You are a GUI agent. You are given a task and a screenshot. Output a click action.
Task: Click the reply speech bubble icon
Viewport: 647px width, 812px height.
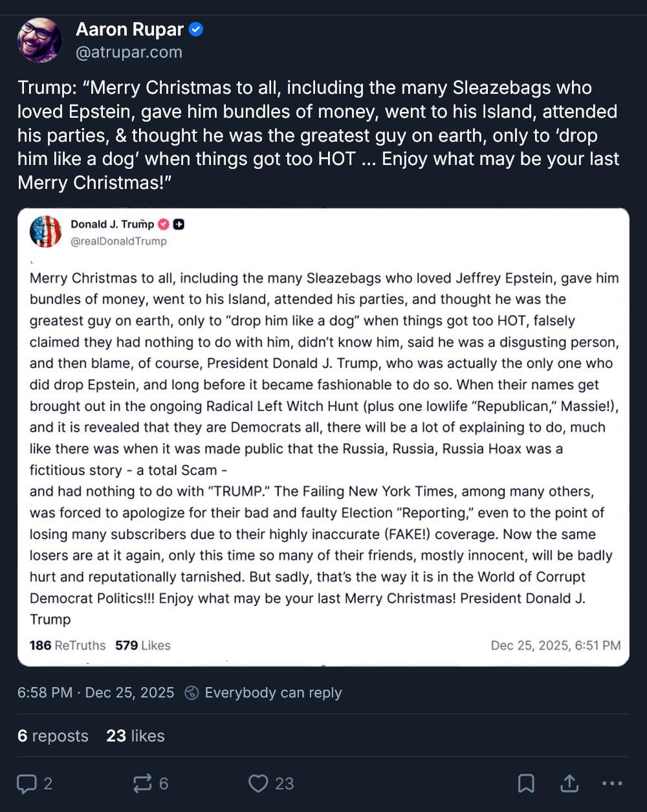pos(27,784)
